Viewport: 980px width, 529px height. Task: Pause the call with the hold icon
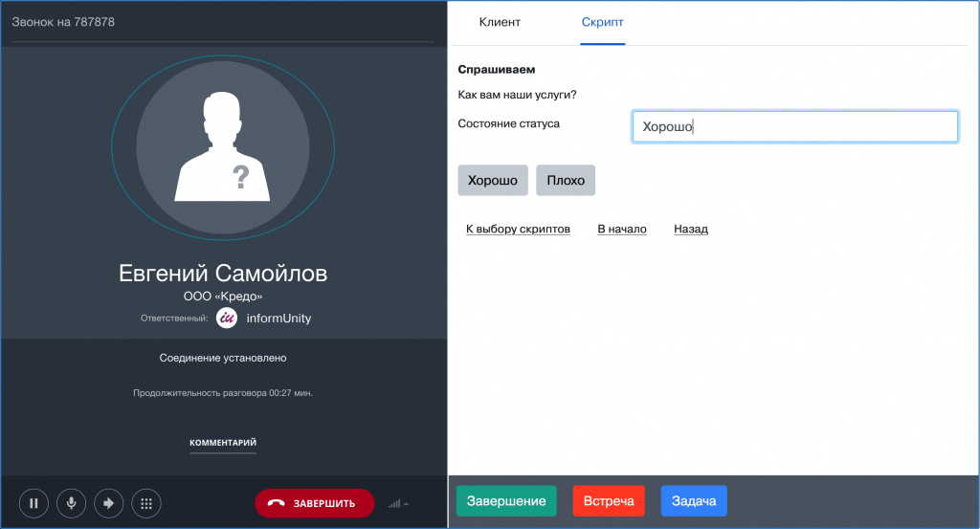33,503
